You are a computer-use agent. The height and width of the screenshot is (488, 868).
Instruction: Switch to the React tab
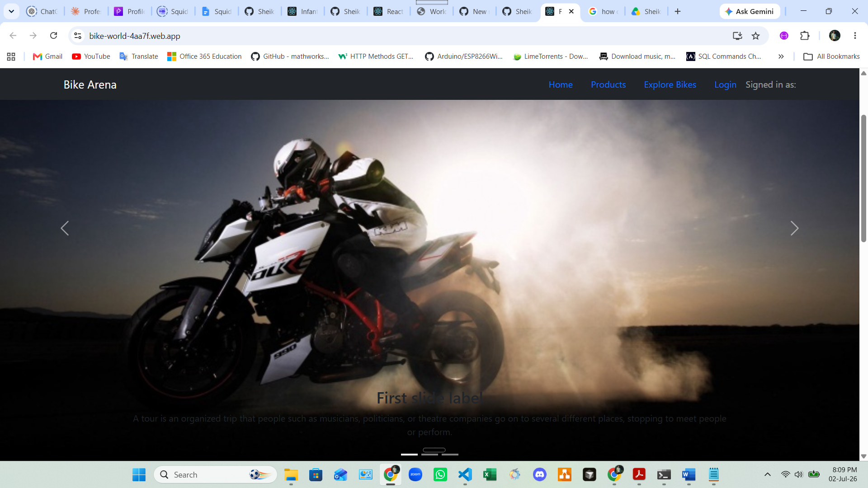point(388,11)
